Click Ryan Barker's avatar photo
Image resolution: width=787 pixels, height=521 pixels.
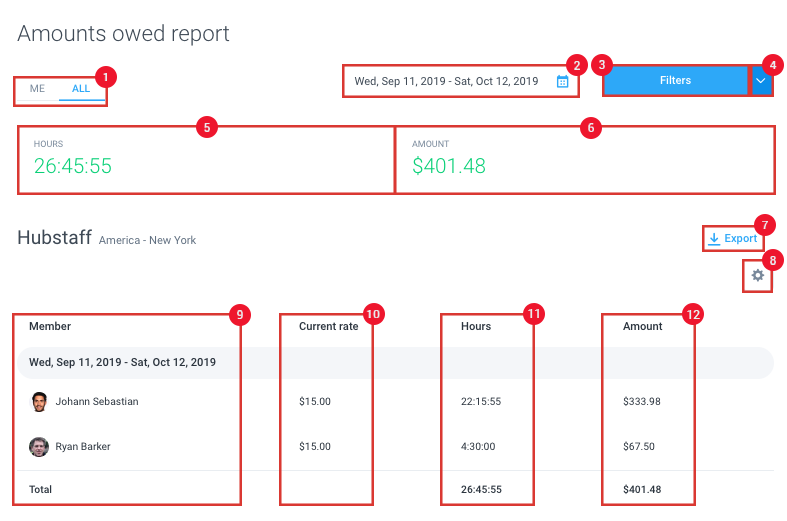coord(39,446)
